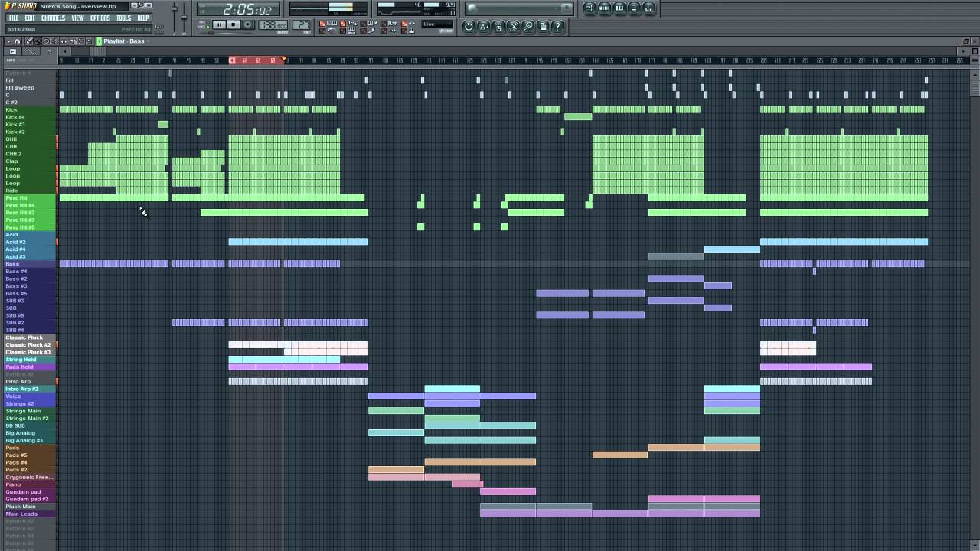Toggle the playlist snap magnet icon
Screen dimensions: 980x551
coord(18,41)
